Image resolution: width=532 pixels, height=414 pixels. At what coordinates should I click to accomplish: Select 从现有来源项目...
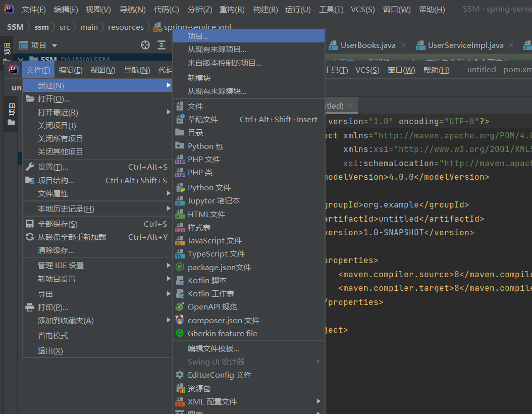(x=249, y=49)
